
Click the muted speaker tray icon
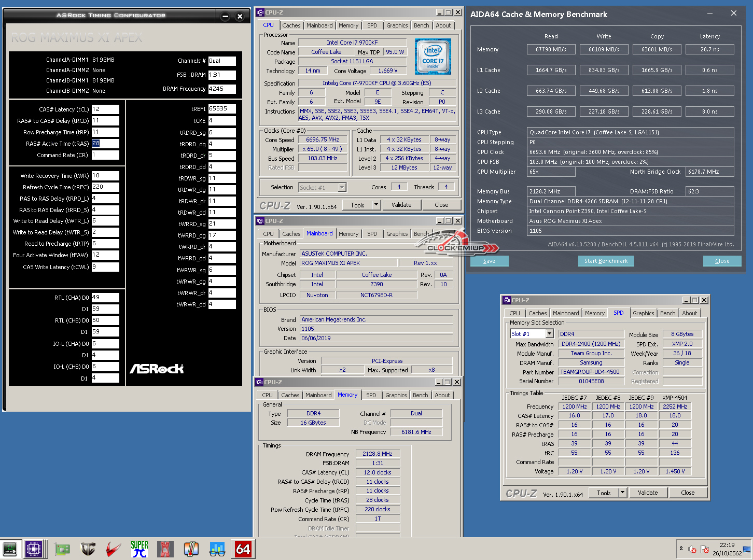(x=692, y=549)
